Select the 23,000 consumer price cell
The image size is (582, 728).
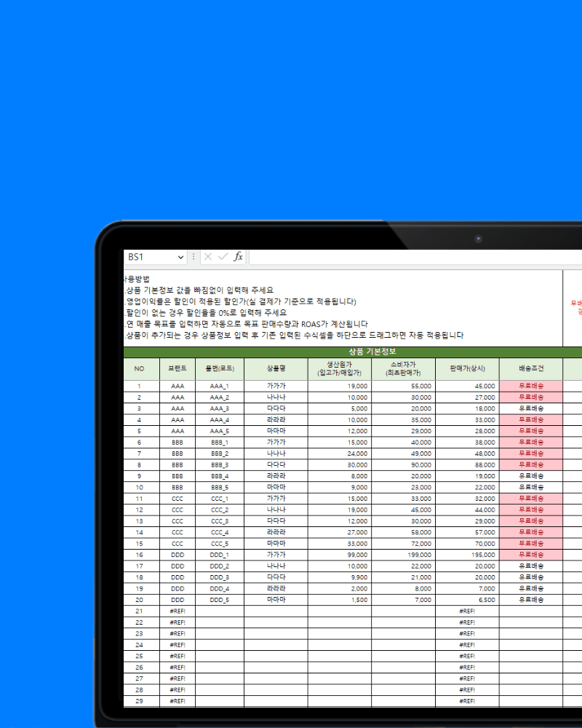403,488
